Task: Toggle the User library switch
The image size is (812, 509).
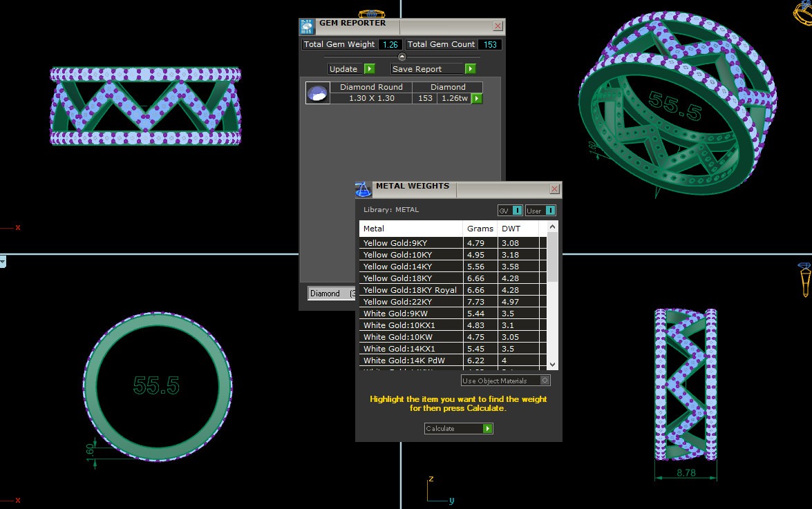Action: [550, 211]
